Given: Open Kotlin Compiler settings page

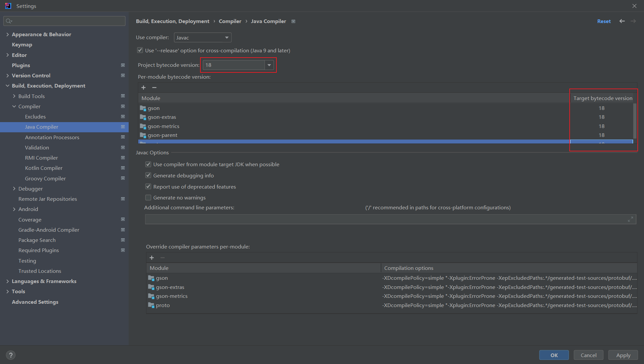Looking at the screenshot, I should pyautogui.click(x=44, y=168).
